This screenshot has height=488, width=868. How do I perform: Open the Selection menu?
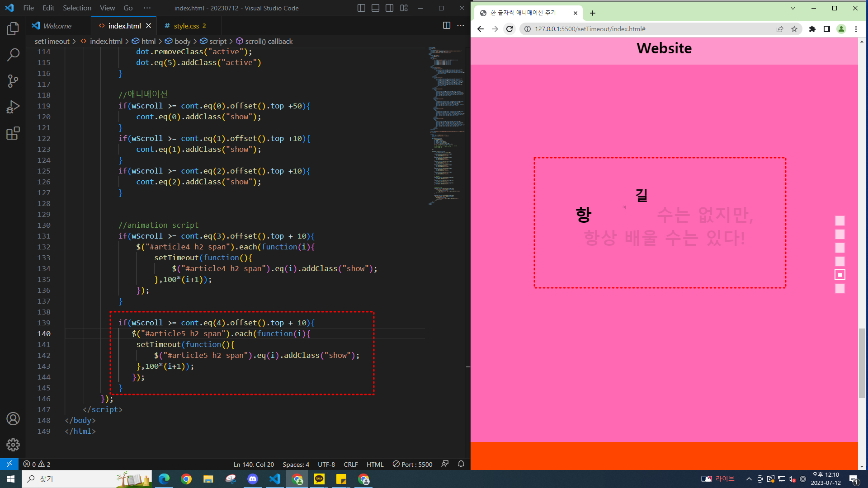click(77, 8)
